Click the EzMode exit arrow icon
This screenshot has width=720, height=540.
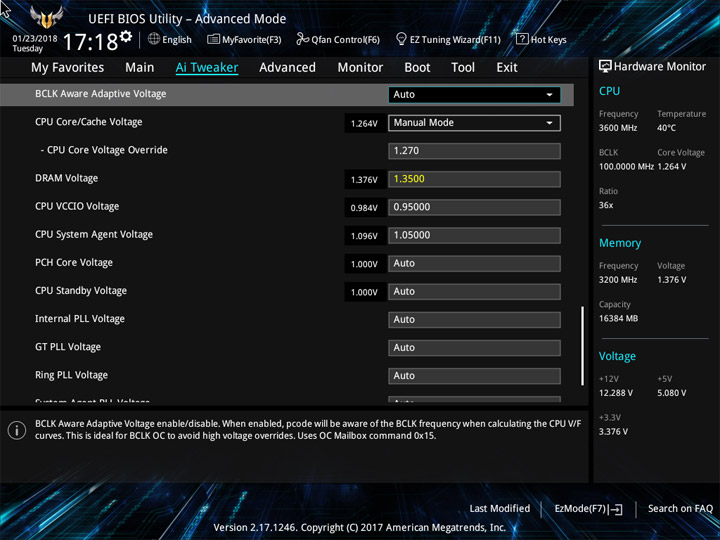(616, 509)
